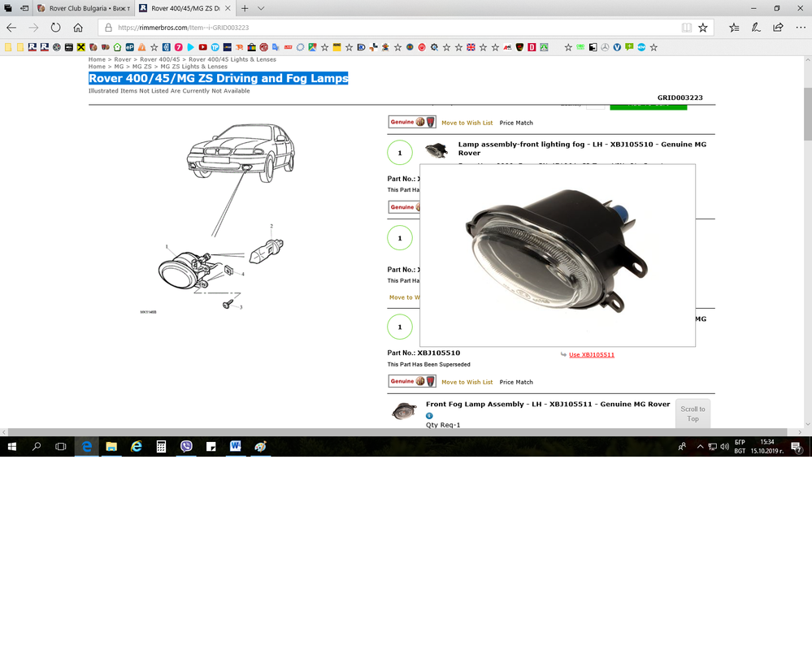Image resolution: width=812 pixels, height=650 pixels.
Task: Open Windows taskbar search
Action: pos(37,446)
